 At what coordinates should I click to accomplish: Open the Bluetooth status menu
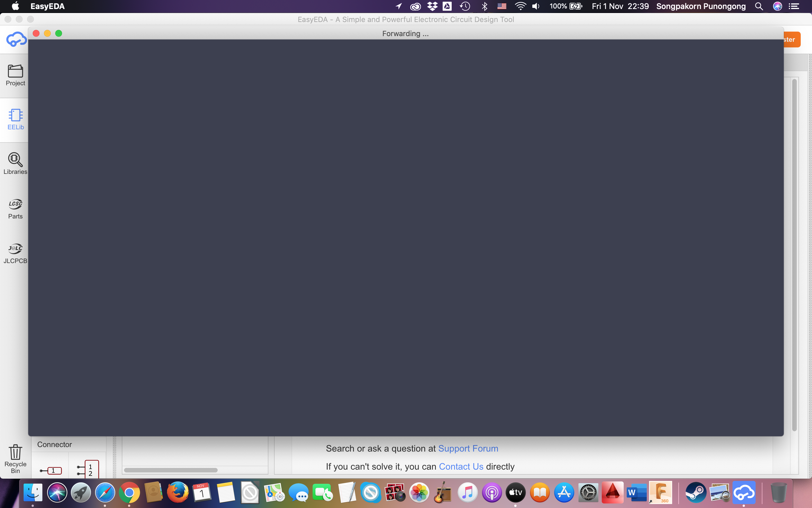tap(484, 6)
